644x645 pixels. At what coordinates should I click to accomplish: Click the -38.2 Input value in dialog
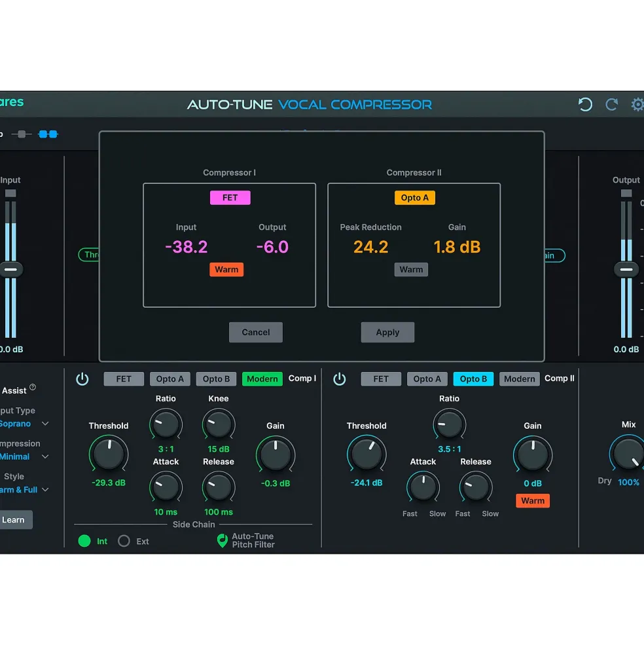pyautogui.click(x=187, y=247)
